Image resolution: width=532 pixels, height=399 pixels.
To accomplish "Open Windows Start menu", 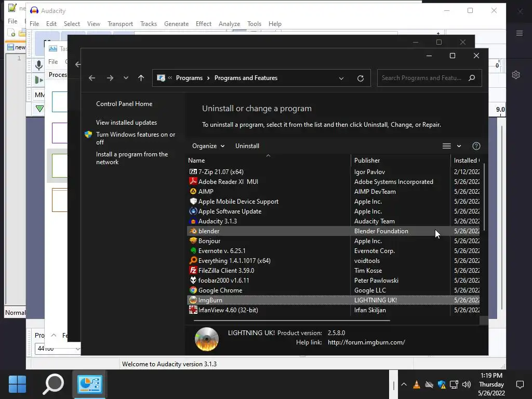I will pos(17,384).
